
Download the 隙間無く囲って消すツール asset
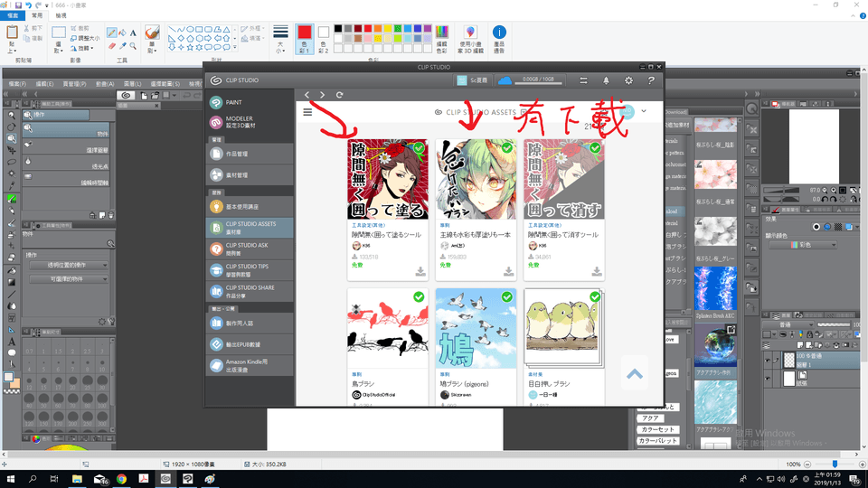point(596,271)
